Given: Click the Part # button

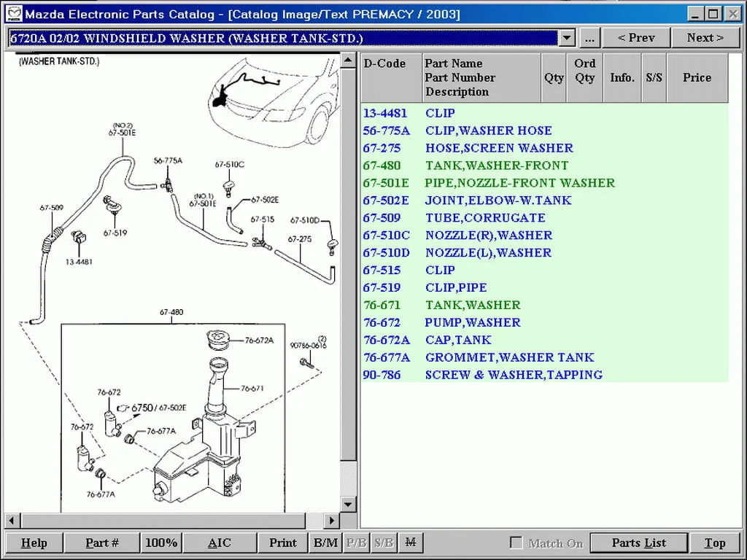Looking at the screenshot, I should coord(102,542).
